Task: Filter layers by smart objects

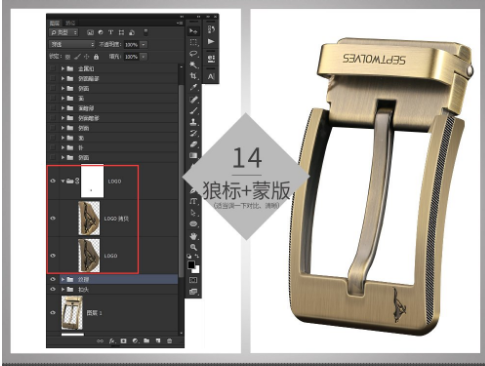Action: point(132,32)
